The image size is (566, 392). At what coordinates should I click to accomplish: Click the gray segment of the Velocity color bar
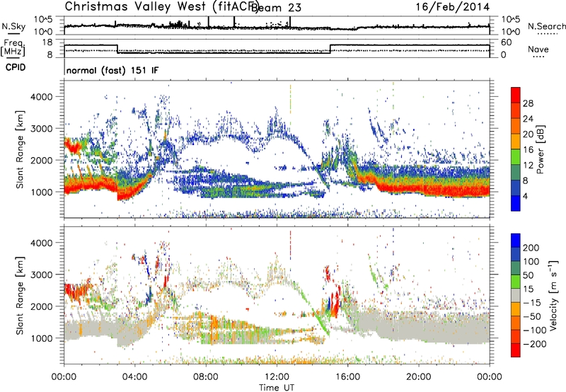point(516,295)
